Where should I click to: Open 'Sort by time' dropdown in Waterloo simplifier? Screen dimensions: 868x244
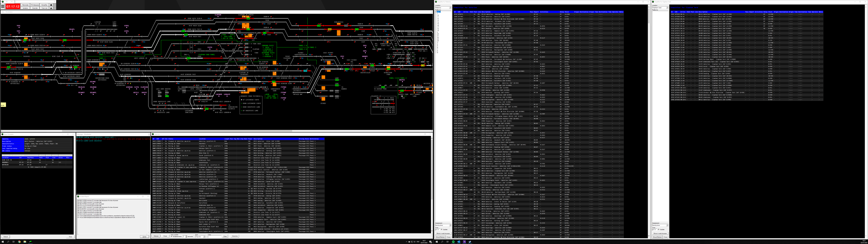pos(443,225)
